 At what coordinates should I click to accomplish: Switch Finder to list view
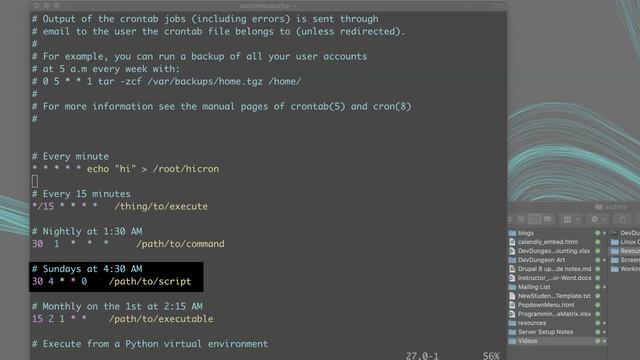[521, 219]
